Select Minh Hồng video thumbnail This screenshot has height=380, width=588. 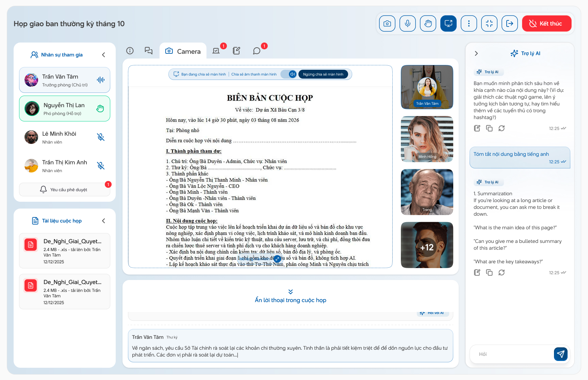[427, 139]
